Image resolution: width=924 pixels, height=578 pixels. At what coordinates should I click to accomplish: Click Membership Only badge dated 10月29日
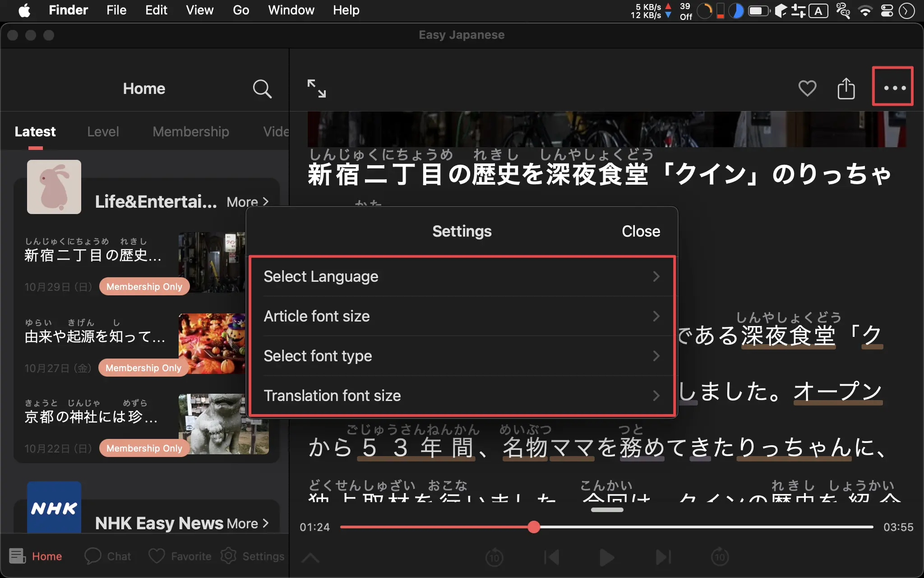pos(144,287)
